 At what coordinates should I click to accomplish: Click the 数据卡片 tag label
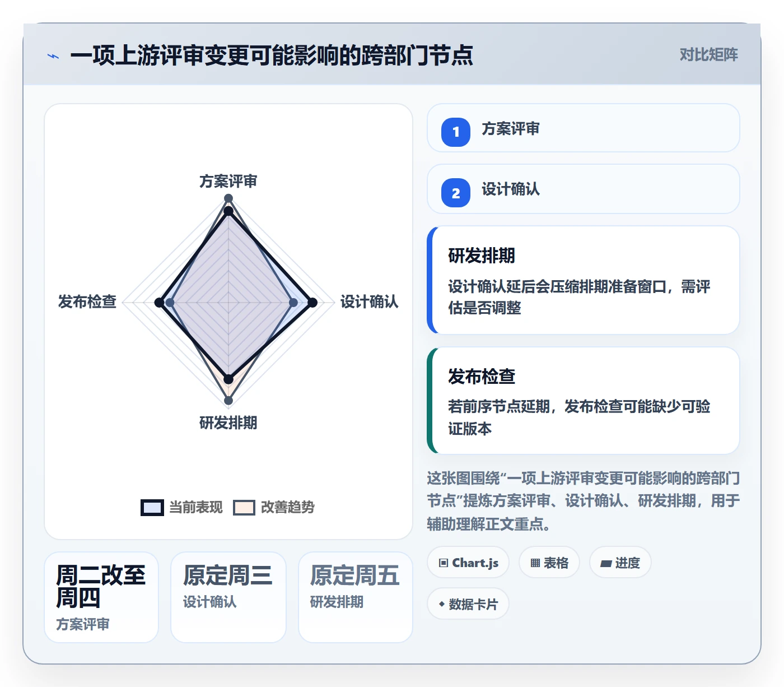point(473,604)
